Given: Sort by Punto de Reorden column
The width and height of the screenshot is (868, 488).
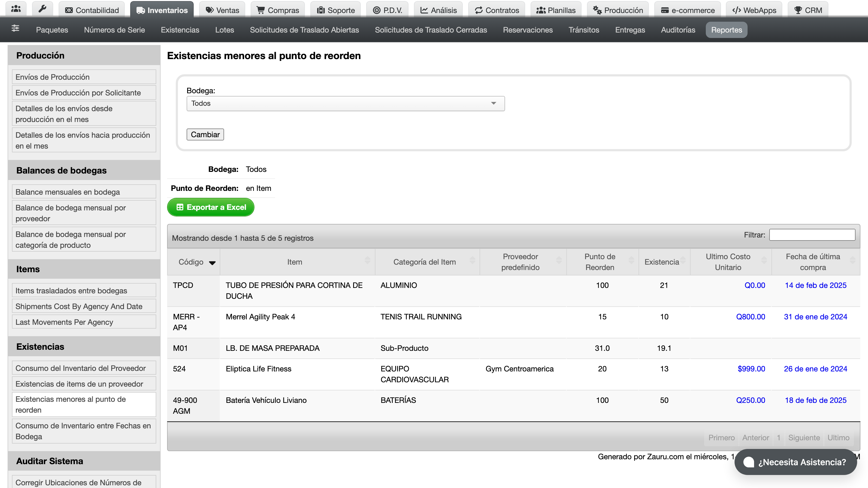Looking at the screenshot, I should pos(602,262).
